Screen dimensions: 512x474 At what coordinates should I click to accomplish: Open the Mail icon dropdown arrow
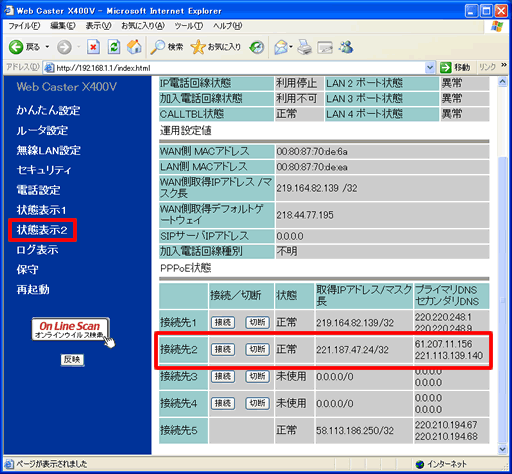(291, 47)
